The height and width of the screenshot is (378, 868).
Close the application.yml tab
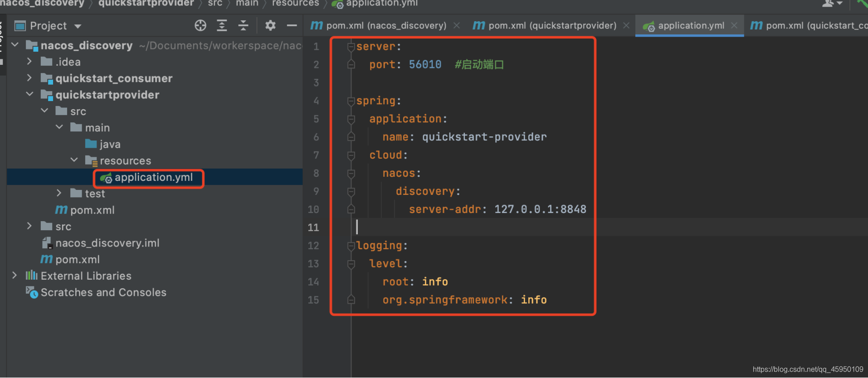734,25
